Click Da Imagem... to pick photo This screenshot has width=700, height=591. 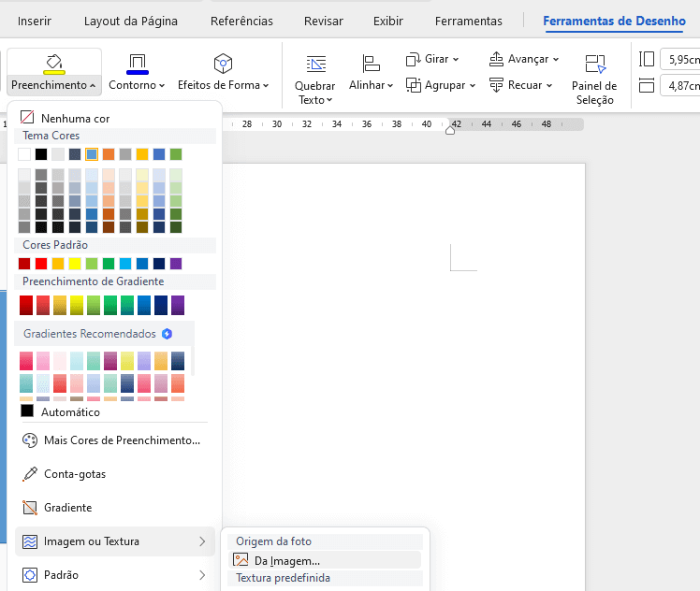tap(286, 561)
